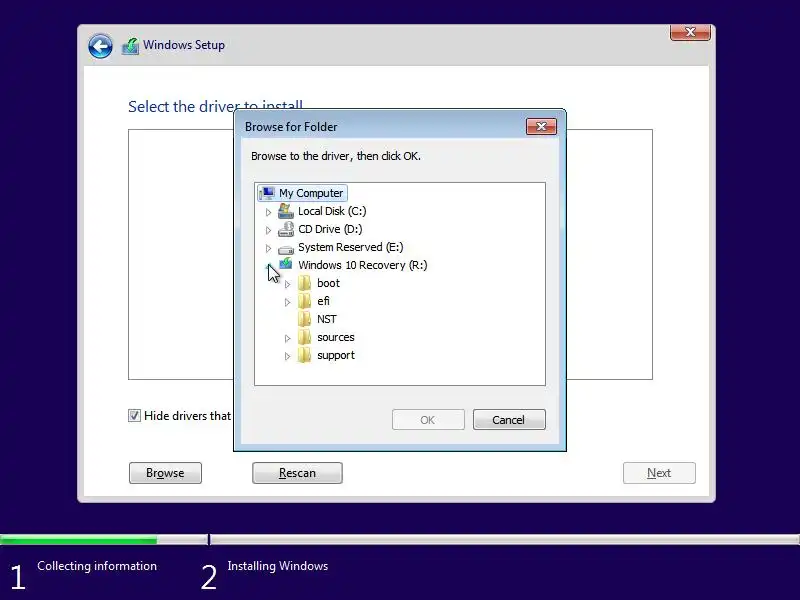Expand the sources folder arrow
This screenshot has height=600, width=800.
287,338
